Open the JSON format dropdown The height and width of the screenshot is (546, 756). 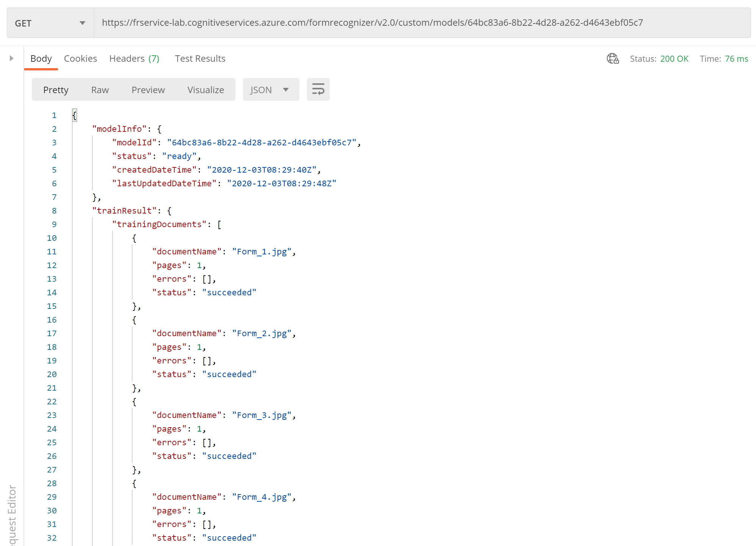(x=271, y=90)
